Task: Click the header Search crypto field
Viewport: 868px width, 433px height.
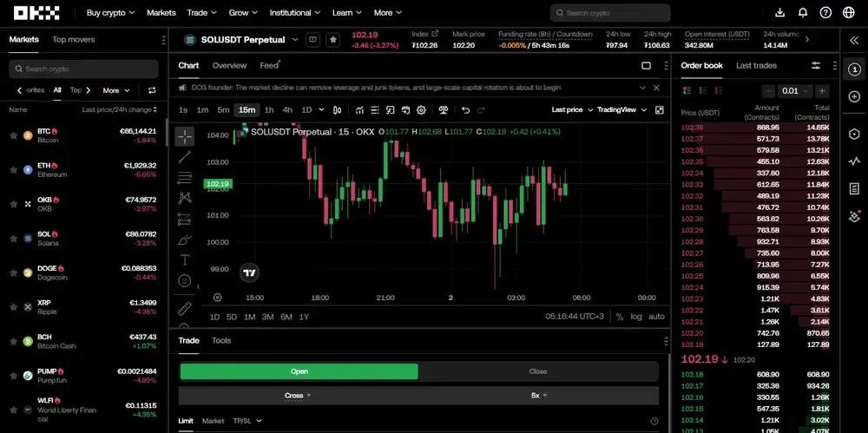Action: [x=610, y=13]
